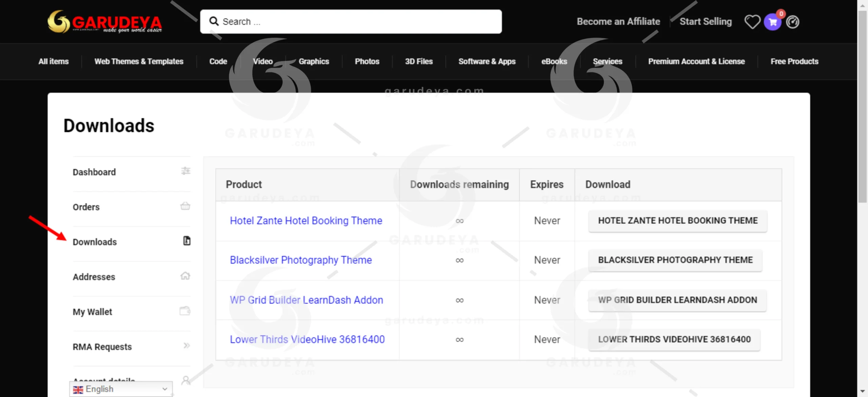Screen dimensions: 868x397
Task: Download LOWER THIRDS VIDEOHIVE 36816400 button
Action: (x=674, y=339)
